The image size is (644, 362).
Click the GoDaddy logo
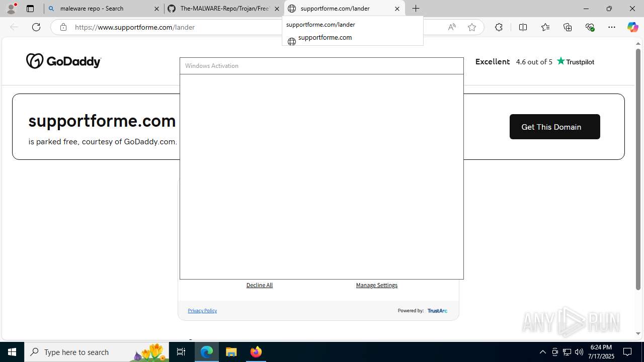click(63, 61)
